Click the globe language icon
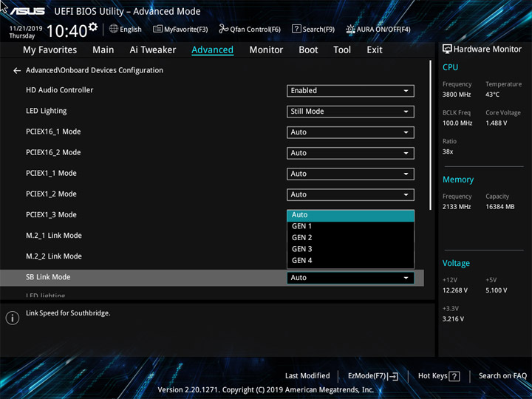The image size is (532, 399). 114,29
